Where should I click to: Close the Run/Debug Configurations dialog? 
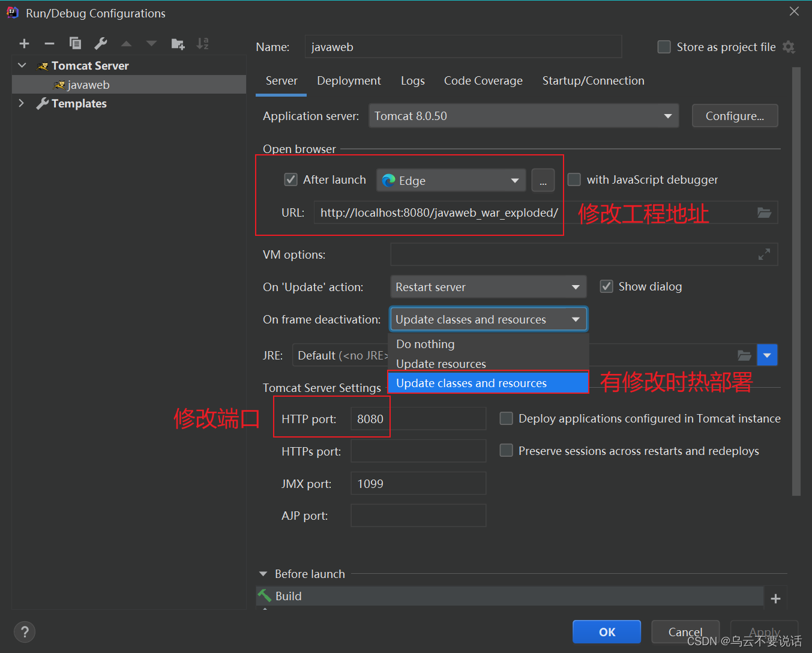(x=794, y=11)
